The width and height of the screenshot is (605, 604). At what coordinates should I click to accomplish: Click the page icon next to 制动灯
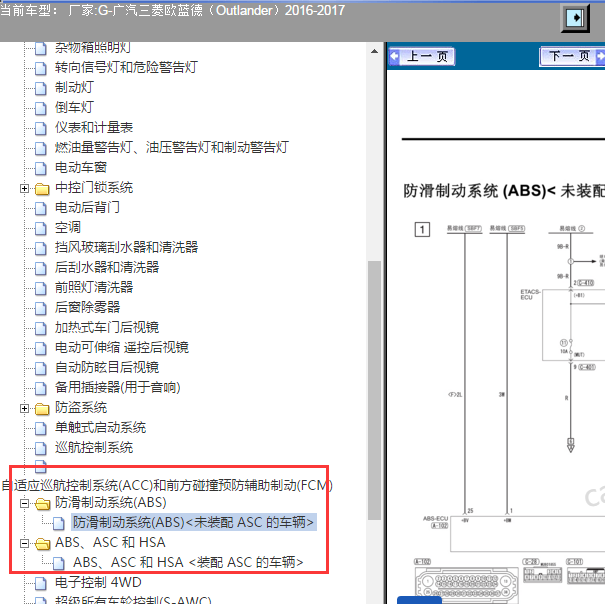[41, 88]
